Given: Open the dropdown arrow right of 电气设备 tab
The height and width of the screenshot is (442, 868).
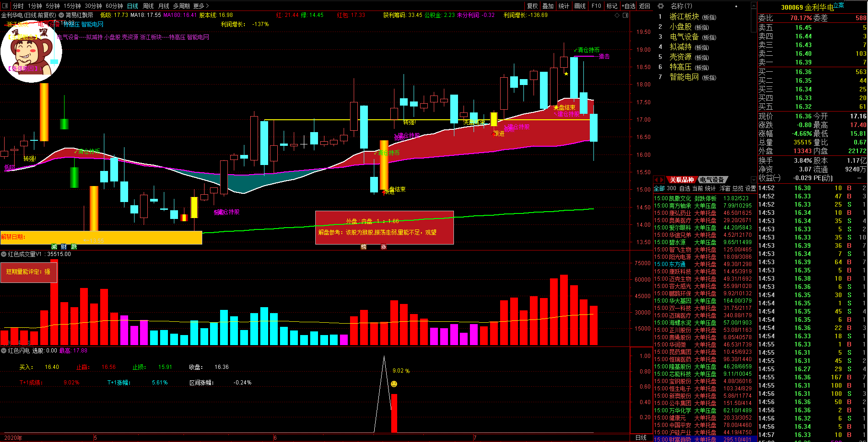Looking at the screenshot, I should (753, 180).
